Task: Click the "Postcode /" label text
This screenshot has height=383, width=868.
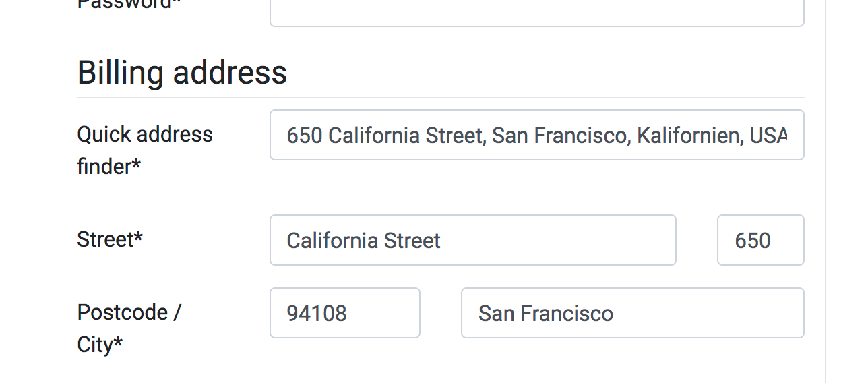Action: pos(129,312)
